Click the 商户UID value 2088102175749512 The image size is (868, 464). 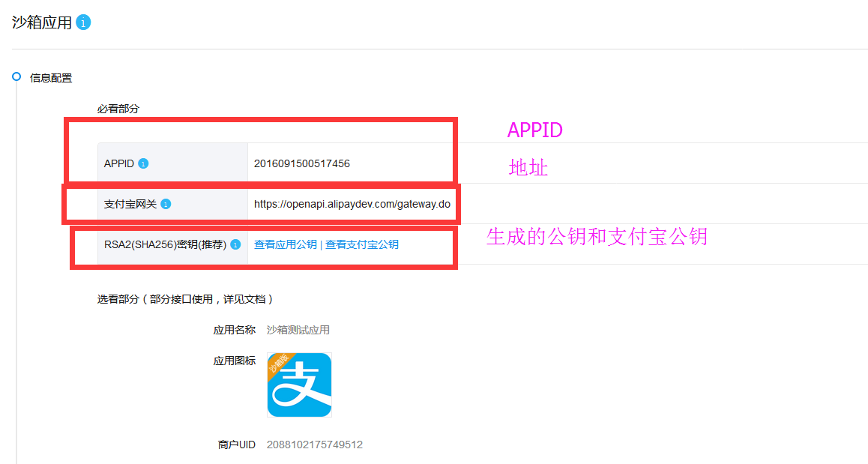click(314, 445)
